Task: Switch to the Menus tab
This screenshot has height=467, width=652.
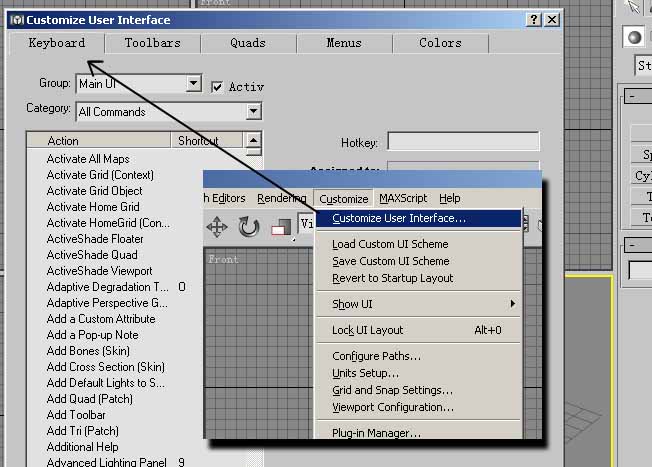Action: 344,43
